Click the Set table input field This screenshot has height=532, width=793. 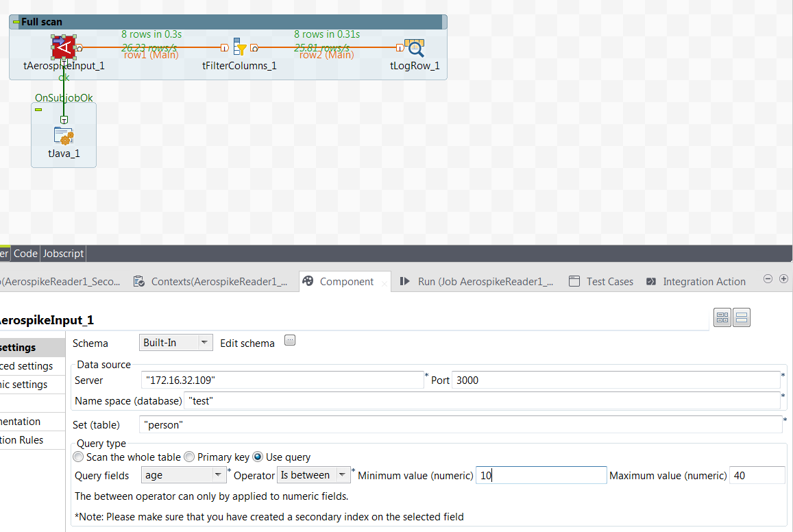461,425
